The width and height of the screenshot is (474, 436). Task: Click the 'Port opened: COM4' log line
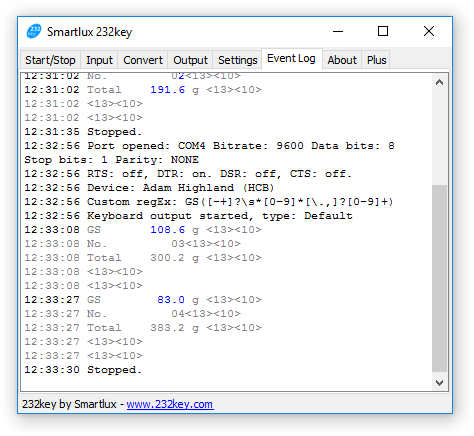pos(209,146)
